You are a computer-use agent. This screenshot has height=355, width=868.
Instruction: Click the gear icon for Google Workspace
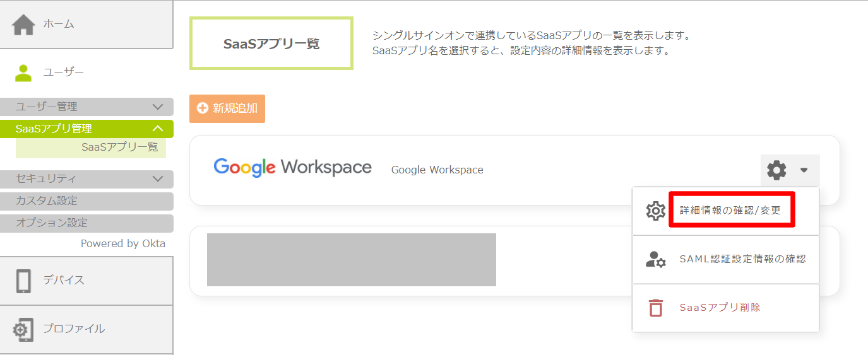pyautogui.click(x=776, y=170)
